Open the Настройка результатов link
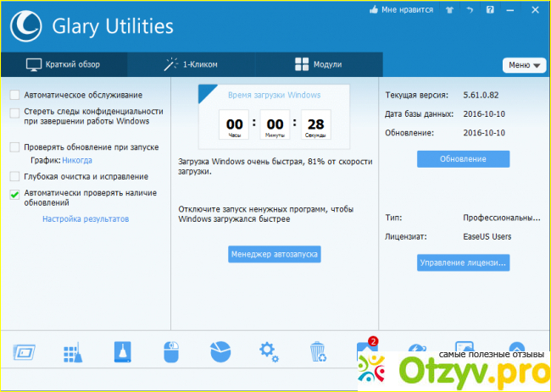551x392 pixels. coord(86,219)
